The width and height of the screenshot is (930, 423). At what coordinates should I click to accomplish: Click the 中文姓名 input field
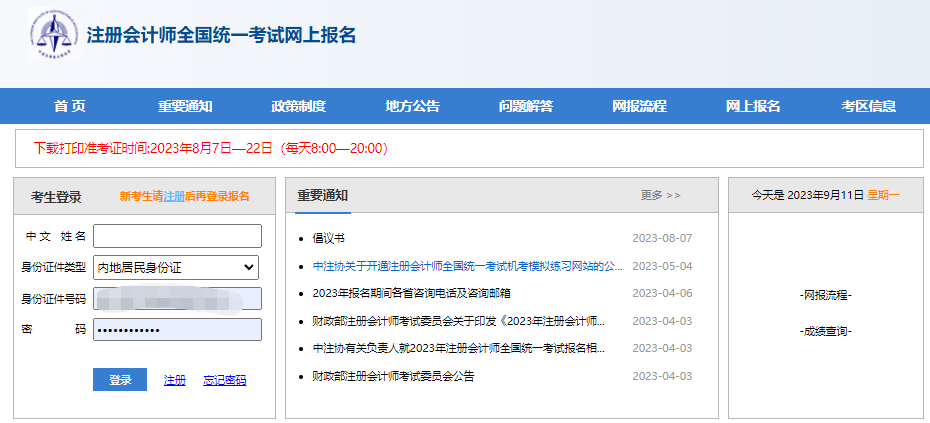click(x=177, y=236)
